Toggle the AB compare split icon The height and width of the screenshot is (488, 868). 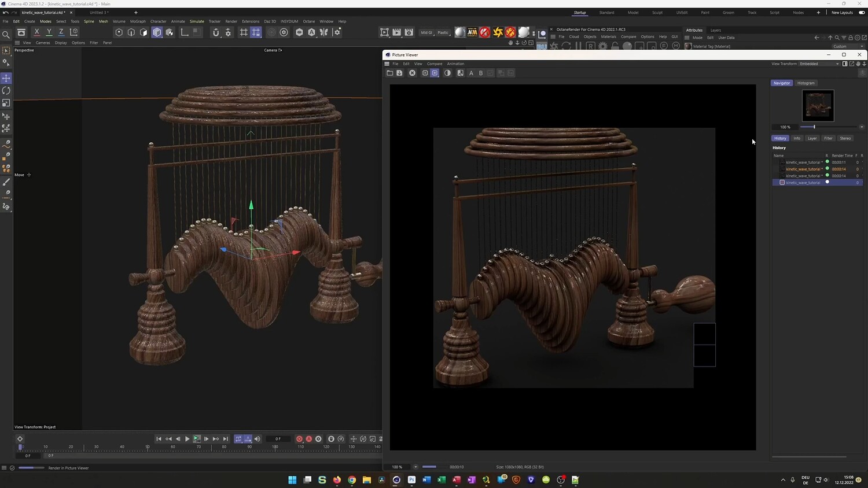[x=460, y=73]
